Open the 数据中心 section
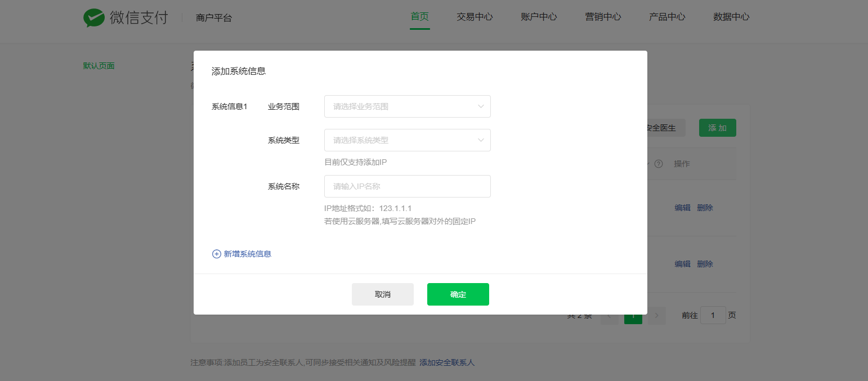This screenshot has width=868, height=381. [x=731, y=17]
